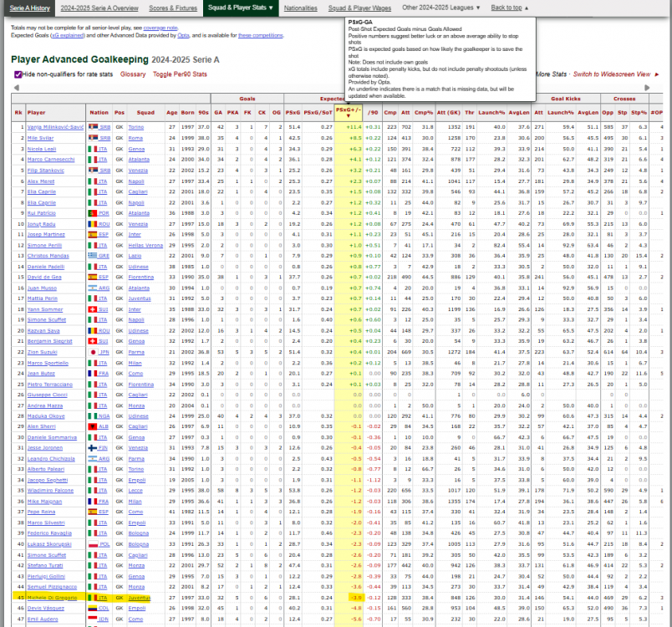This screenshot has height=627, width=672.
Task: Sort table by PSxG/SoT column header
Action: (318, 113)
